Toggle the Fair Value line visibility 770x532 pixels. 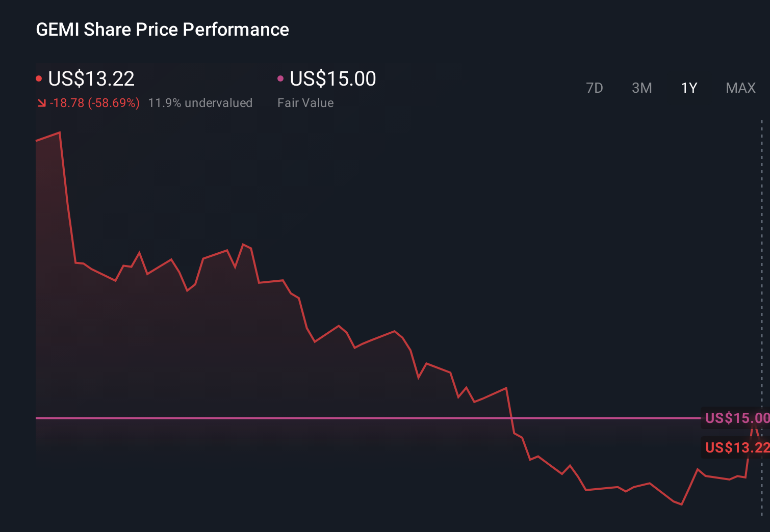(280, 78)
